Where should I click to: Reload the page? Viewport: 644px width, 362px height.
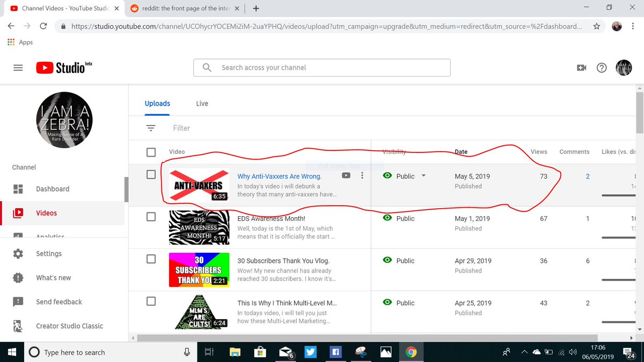point(43,26)
